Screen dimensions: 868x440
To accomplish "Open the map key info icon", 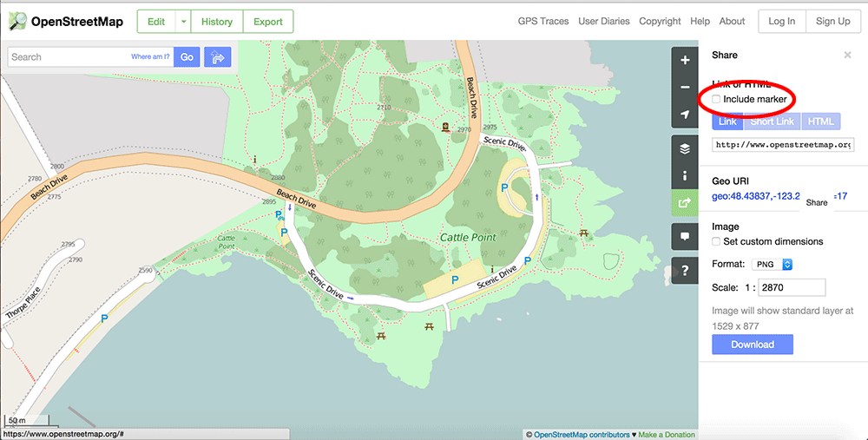I will [x=685, y=175].
